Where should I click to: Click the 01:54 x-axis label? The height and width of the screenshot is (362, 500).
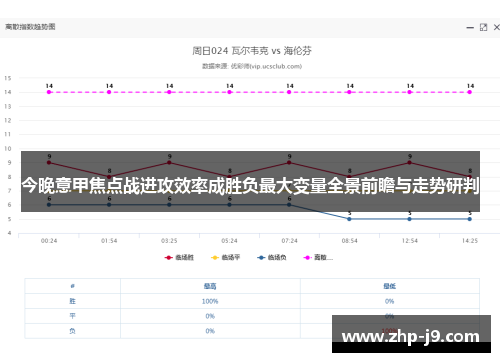109,241
